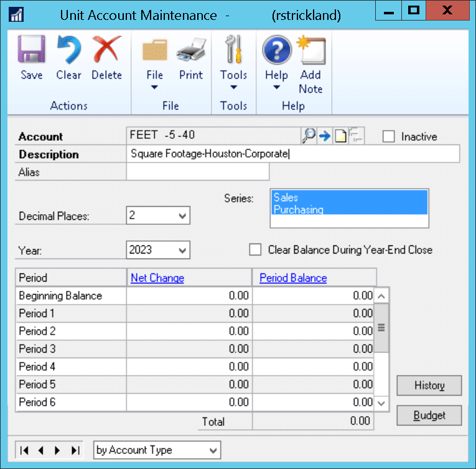Image resolution: width=476 pixels, height=469 pixels.
Task: Expand the Help menu dropdown arrow
Action: [276, 88]
